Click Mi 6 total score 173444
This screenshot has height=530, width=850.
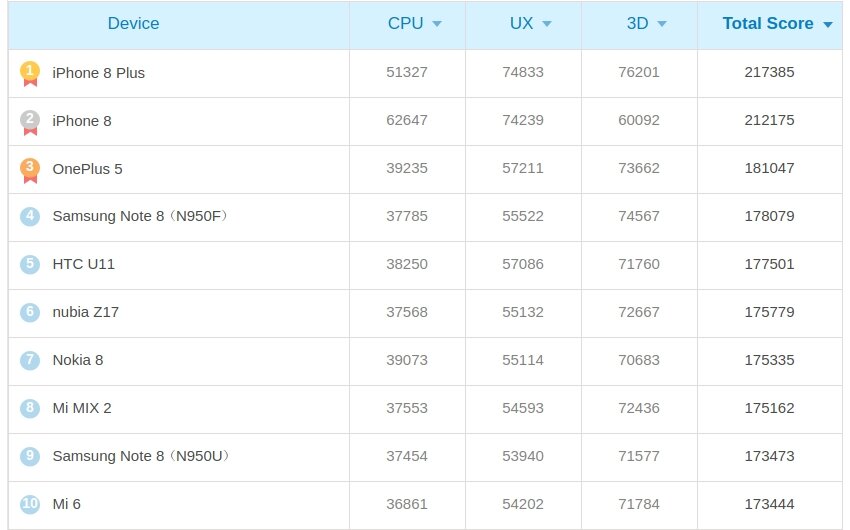[769, 504]
